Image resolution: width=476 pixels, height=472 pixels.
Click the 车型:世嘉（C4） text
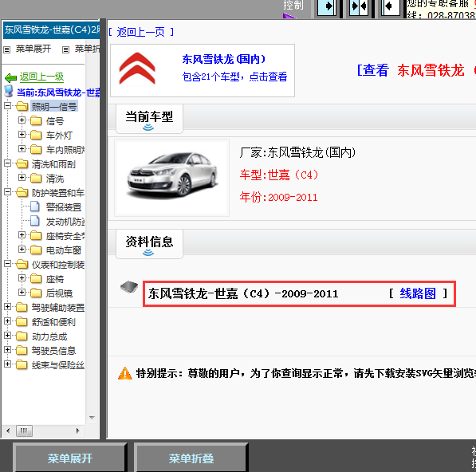point(279,175)
